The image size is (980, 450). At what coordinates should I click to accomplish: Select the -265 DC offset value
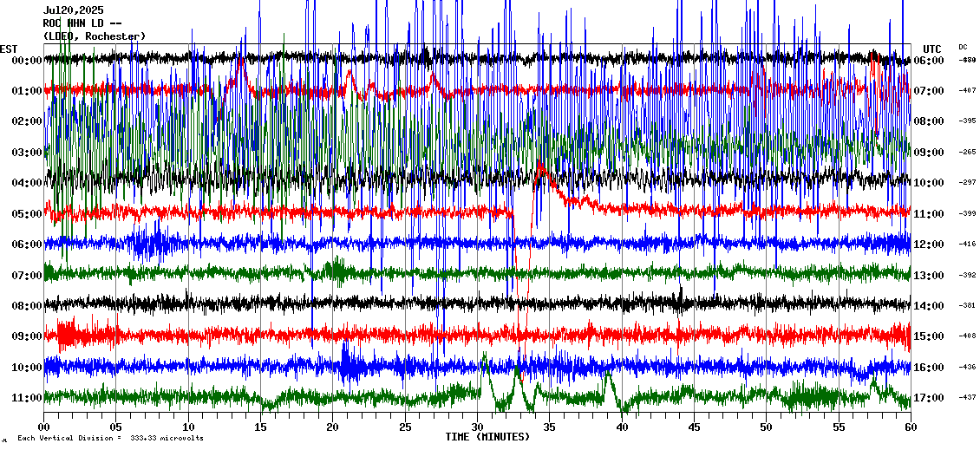967,153
